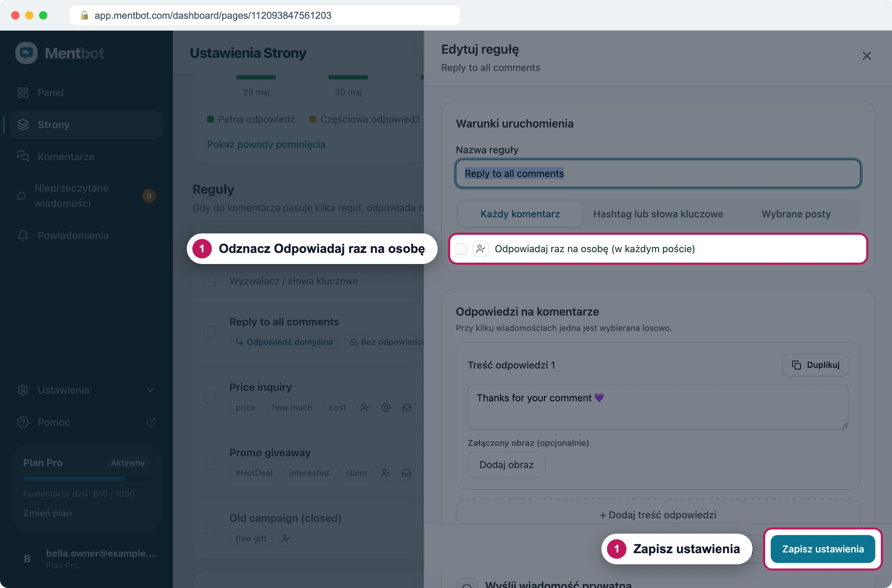
Task: Click the Duplikuj button
Action: [x=815, y=365]
